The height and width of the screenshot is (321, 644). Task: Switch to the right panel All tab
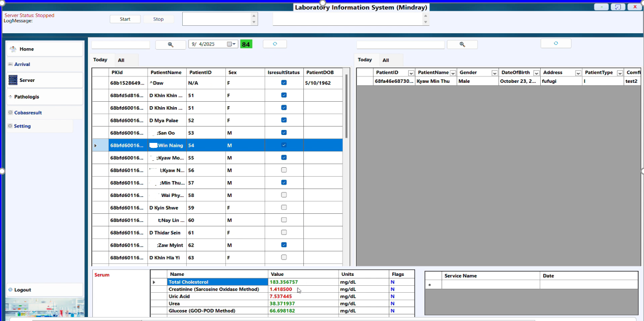coord(385,60)
